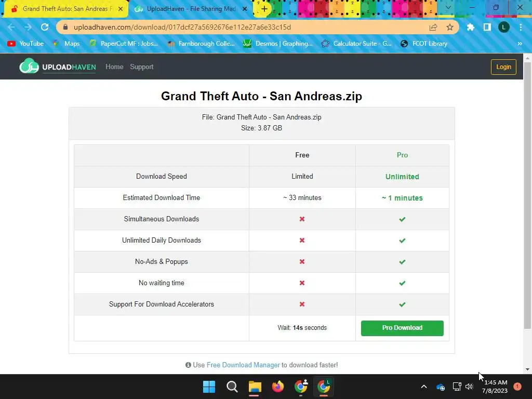Screen dimensions: 532x399
Task: Open the Extensions puzzle icon
Action: [x=470, y=27]
